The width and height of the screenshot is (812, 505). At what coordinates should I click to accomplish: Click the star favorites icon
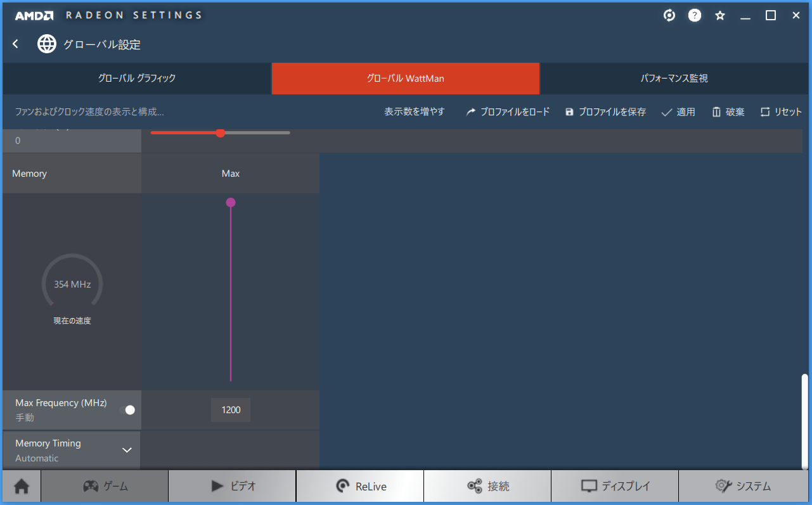[x=720, y=15]
